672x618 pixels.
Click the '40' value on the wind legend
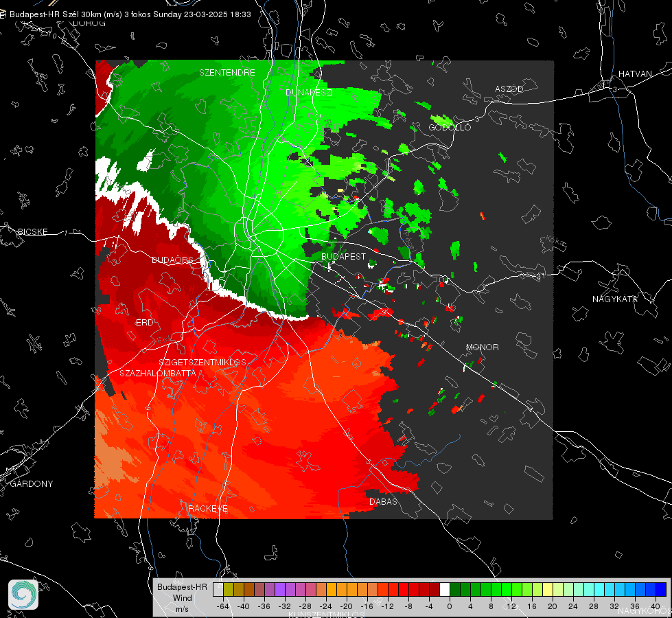point(655,606)
